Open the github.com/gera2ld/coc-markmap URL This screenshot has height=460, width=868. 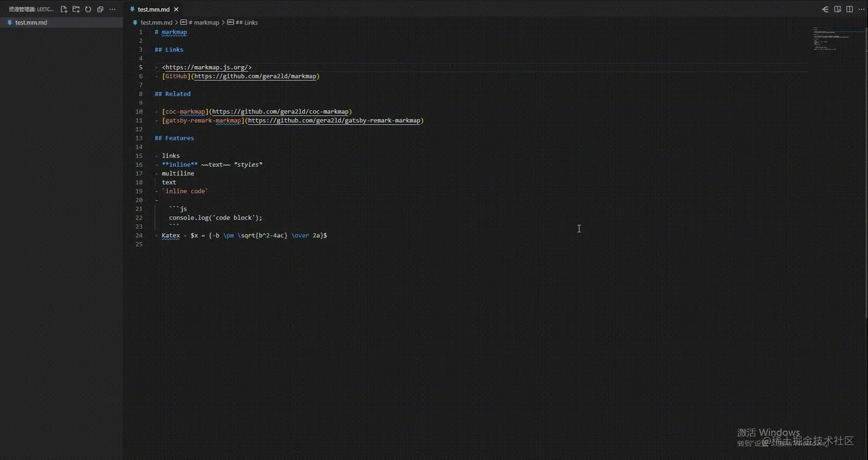(280, 112)
